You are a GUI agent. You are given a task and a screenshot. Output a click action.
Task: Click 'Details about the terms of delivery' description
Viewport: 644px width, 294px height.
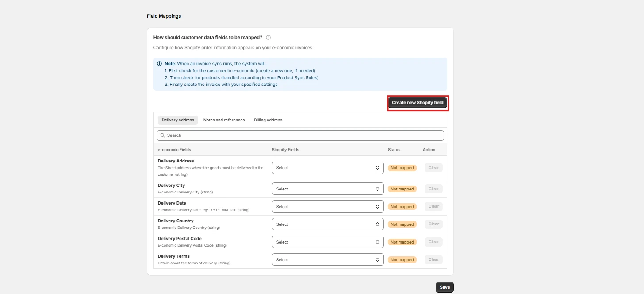(194, 263)
